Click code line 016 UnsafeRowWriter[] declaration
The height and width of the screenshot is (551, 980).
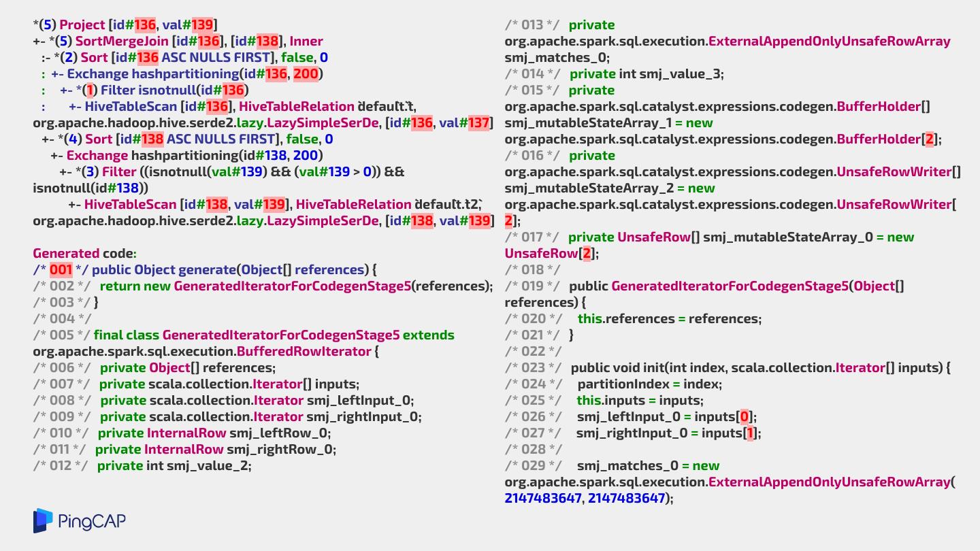point(733,188)
